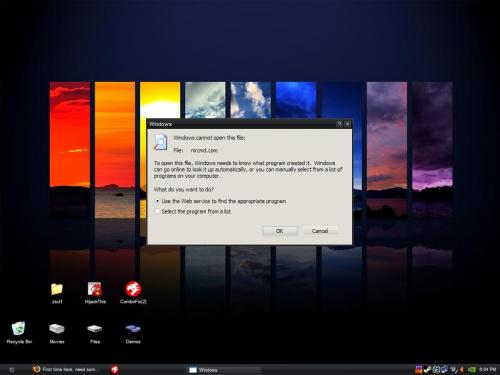Click the help question-mark button in dialog title
This screenshot has width=500, height=375.
pyautogui.click(x=339, y=124)
